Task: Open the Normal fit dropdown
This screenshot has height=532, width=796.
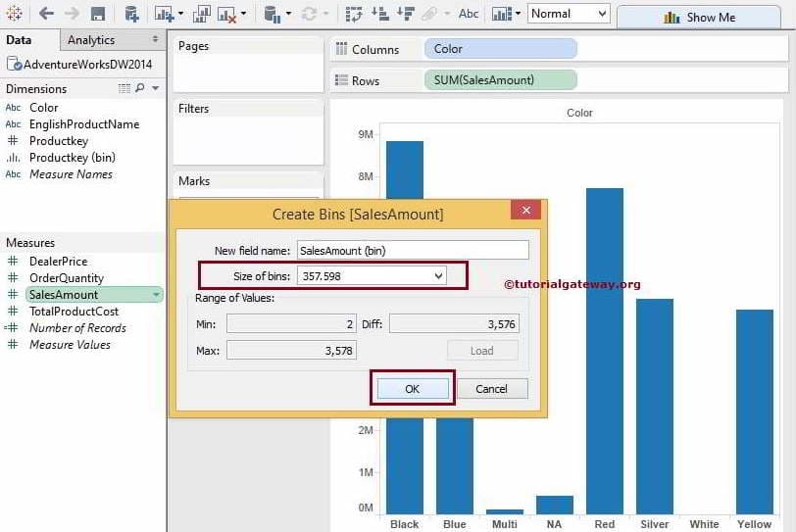Action: coord(569,14)
